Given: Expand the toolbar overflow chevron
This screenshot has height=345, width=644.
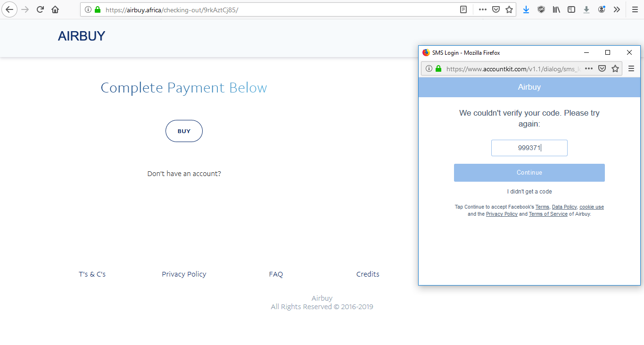Looking at the screenshot, I should (x=617, y=9).
